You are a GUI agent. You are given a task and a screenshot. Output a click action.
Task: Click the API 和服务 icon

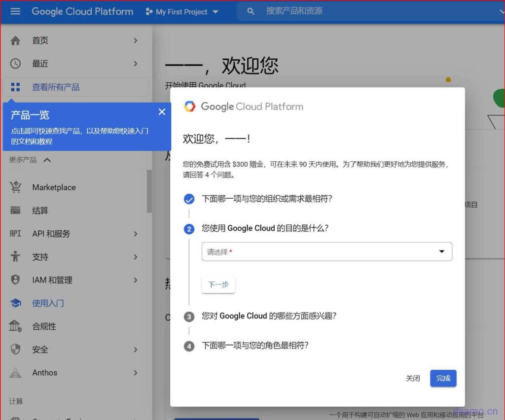15,234
